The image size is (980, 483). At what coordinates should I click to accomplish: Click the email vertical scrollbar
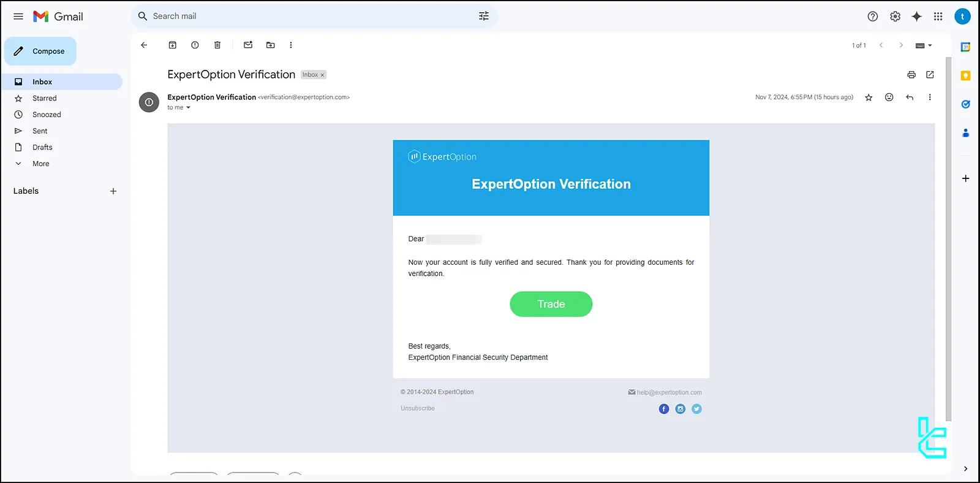tap(948, 239)
